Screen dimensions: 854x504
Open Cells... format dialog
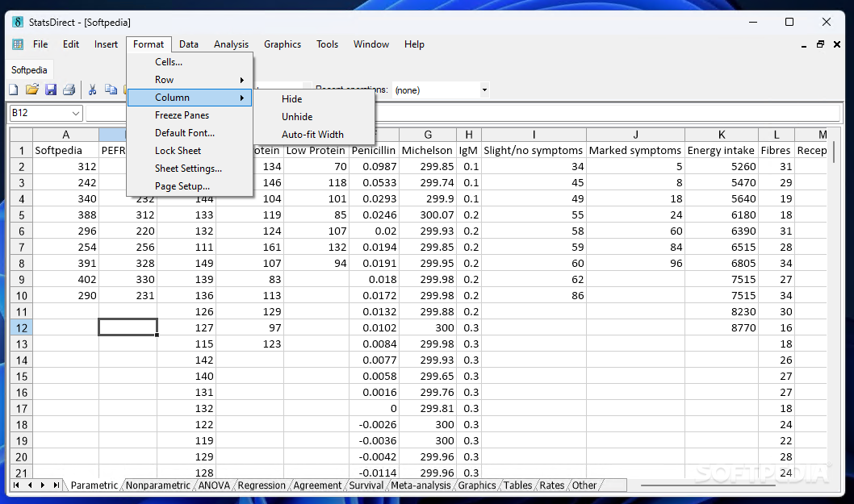[x=190, y=62]
